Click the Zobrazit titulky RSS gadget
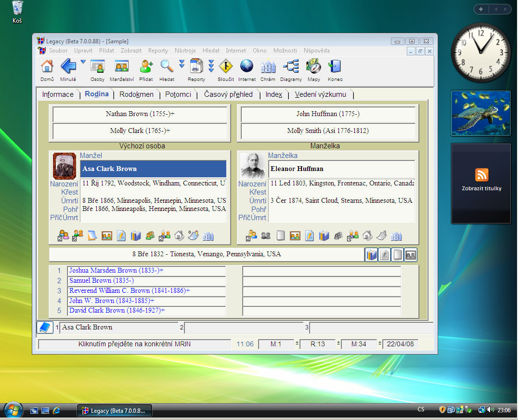Image resolution: width=518 pixels, height=420 pixels. [x=481, y=184]
